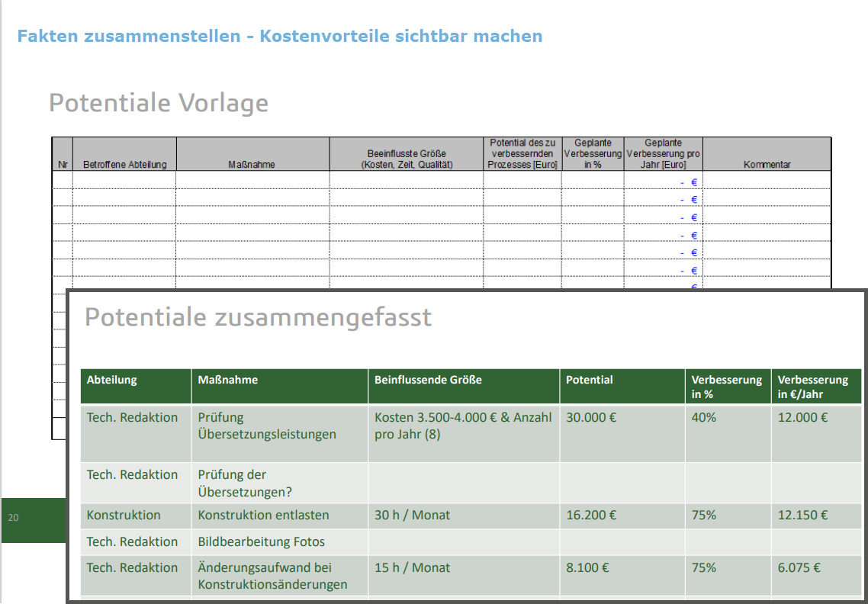Select the '75%' cell in the Änderungsaufwand row

[x=728, y=576]
